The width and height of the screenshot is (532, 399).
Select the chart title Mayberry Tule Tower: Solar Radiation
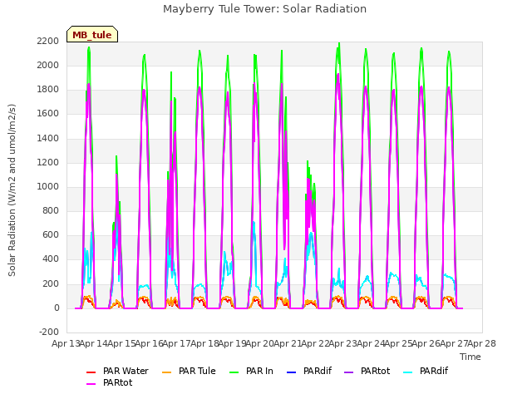(x=264, y=9)
